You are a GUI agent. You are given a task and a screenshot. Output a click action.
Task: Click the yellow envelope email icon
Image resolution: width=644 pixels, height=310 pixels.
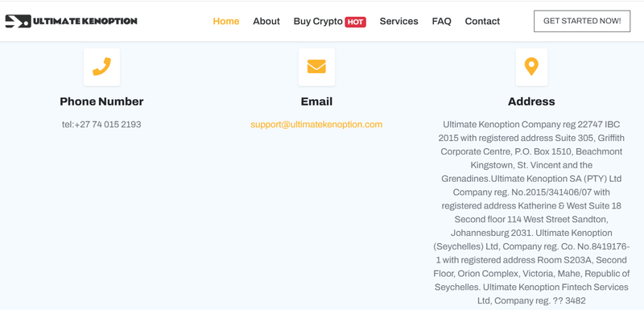[316, 67]
